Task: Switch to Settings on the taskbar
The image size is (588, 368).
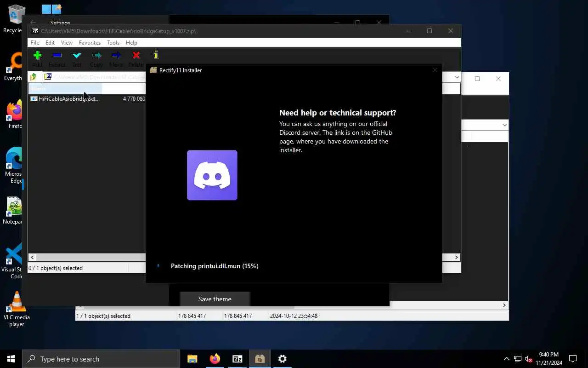Action: [x=283, y=359]
